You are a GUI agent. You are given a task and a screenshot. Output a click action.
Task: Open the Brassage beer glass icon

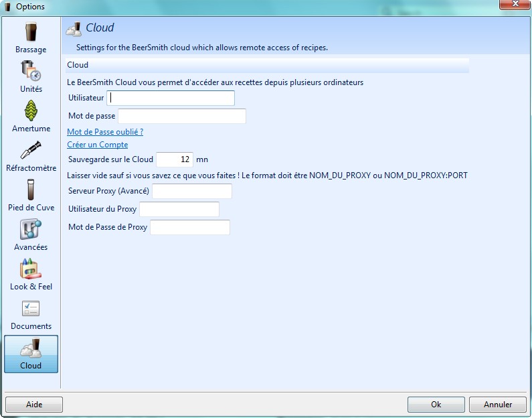click(x=31, y=32)
